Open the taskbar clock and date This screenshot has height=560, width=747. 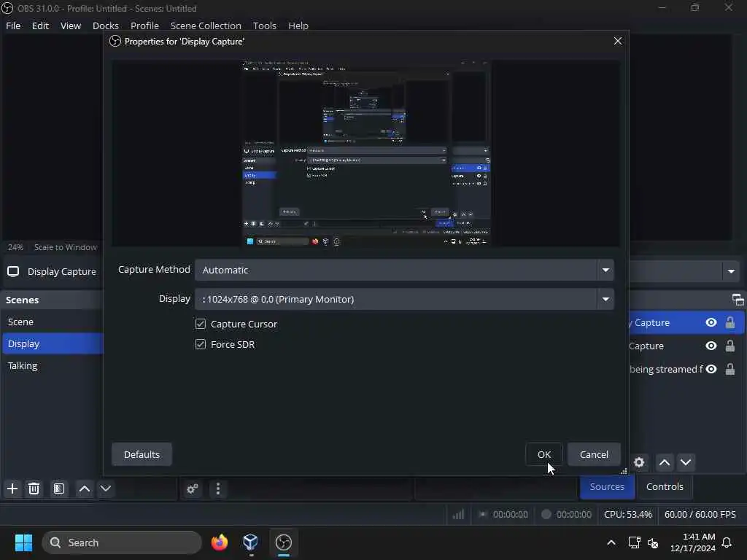693,542
